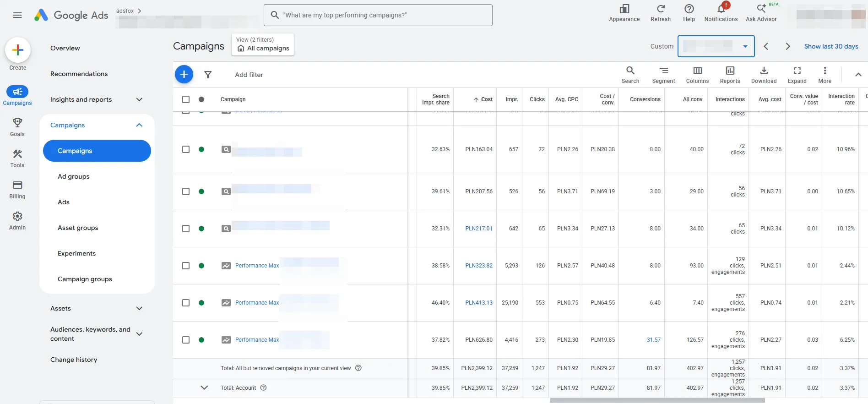The image size is (868, 404).
Task: Refresh the campaigns data
Action: pos(661,13)
